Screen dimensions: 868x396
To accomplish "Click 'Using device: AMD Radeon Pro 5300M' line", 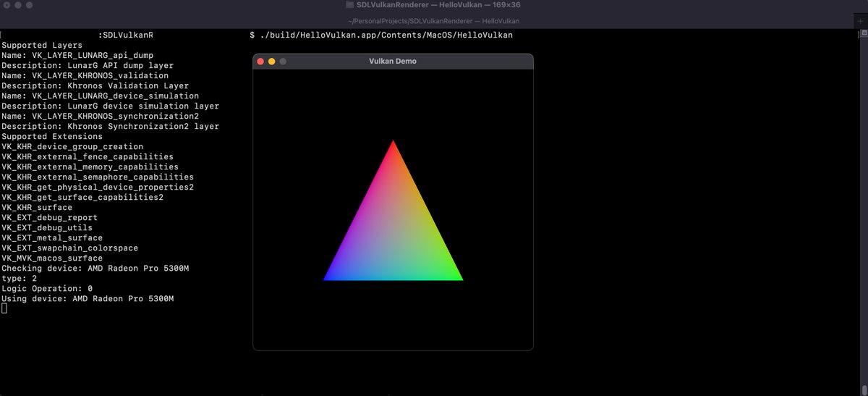I will pos(88,298).
